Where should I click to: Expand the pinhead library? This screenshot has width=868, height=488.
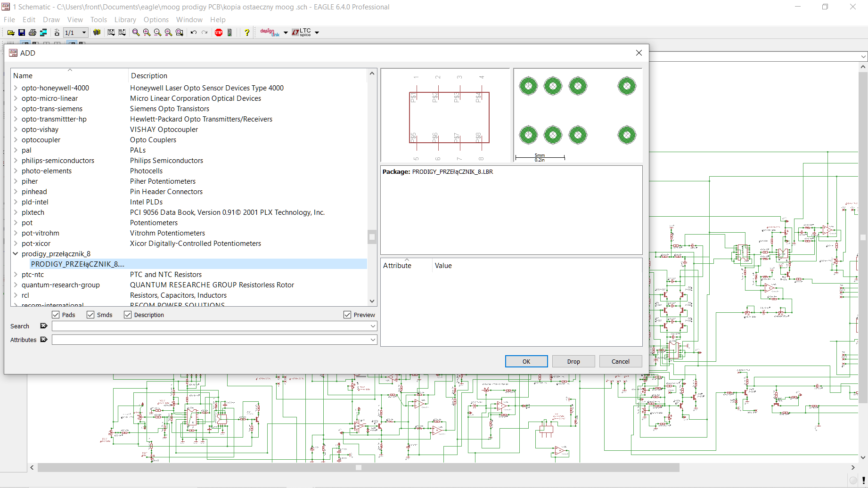[16, 191]
